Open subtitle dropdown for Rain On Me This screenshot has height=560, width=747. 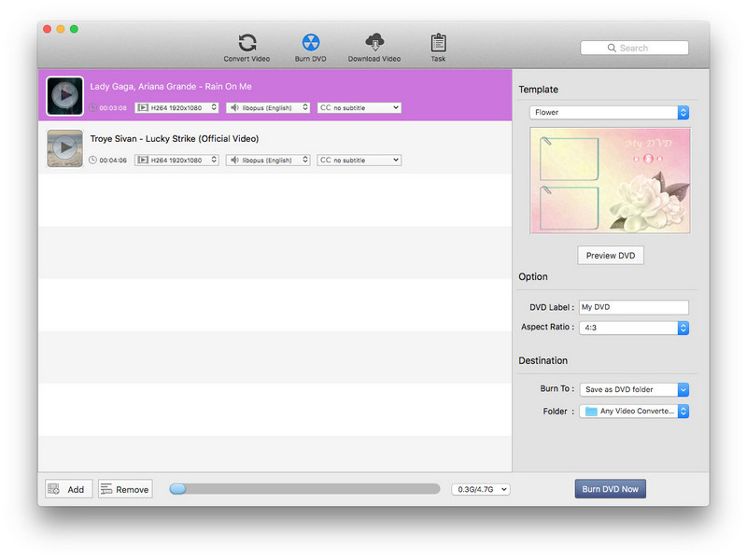coord(359,107)
